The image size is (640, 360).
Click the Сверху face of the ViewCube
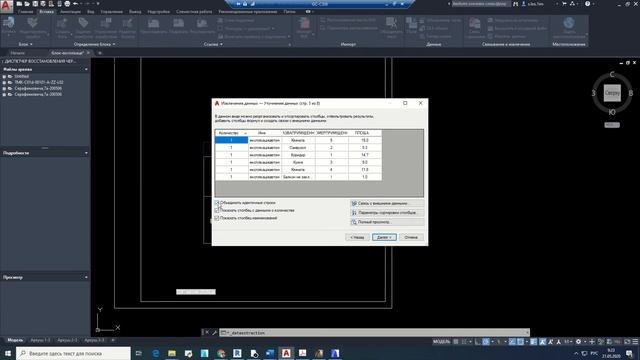coord(612,93)
